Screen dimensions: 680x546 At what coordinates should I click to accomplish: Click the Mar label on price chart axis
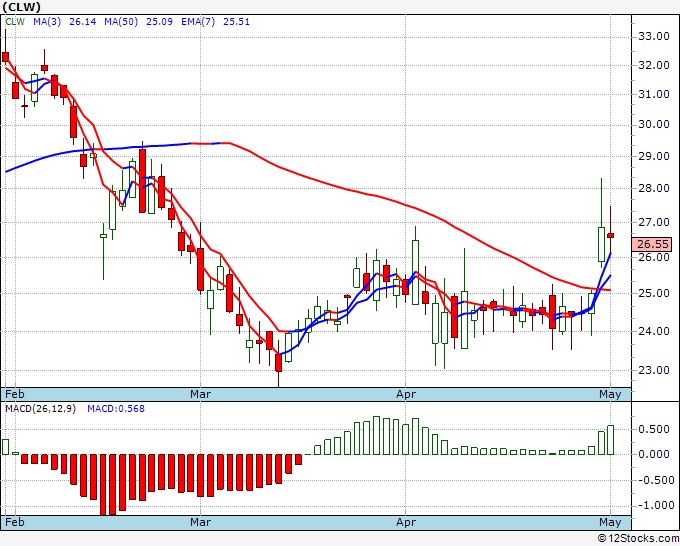(200, 394)
